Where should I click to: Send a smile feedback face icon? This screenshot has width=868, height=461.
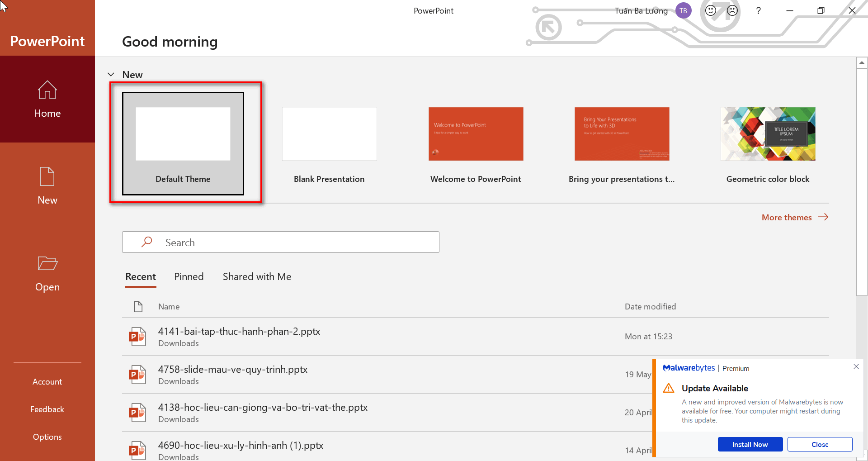pyautogui.click(x=711, y=10)
